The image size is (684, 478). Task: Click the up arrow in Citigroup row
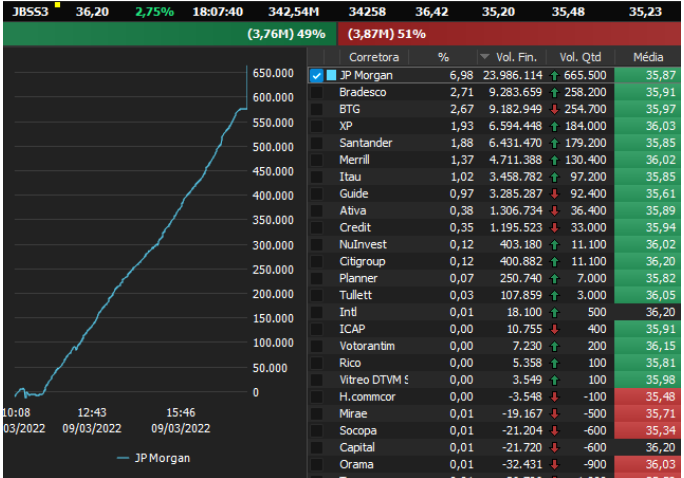click(x=554, y=262)
